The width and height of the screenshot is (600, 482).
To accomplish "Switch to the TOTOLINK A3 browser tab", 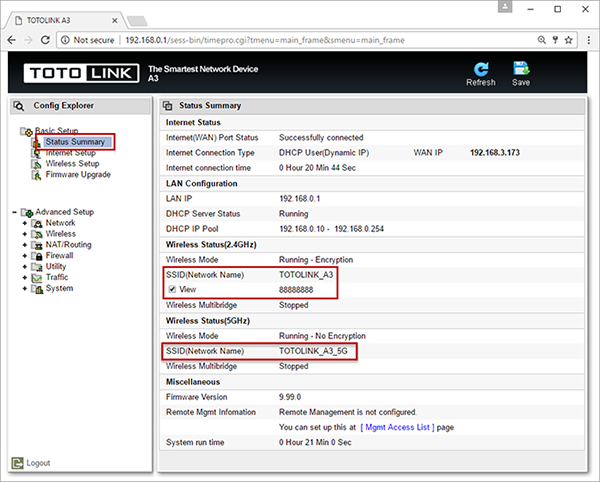I will click(65, 21).
